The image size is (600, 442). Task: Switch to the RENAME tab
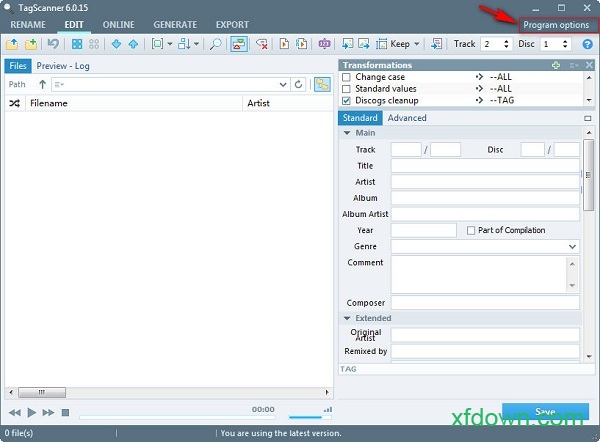(28, 24)
